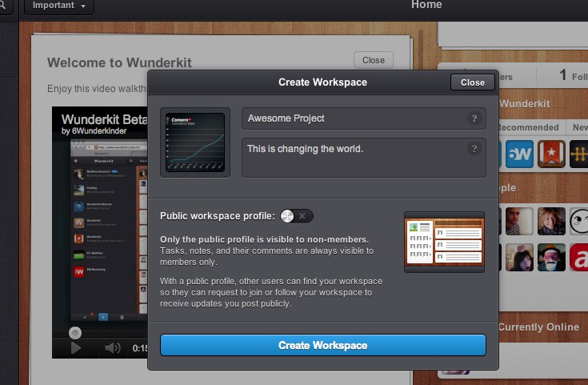Open help for workspace description field
This screenshot has height=385, width=588.
474,149
